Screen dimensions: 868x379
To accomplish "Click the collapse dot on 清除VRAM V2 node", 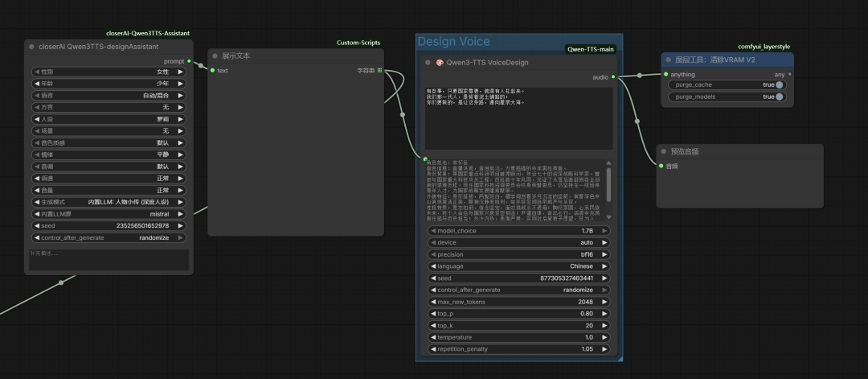I will 669,60.
